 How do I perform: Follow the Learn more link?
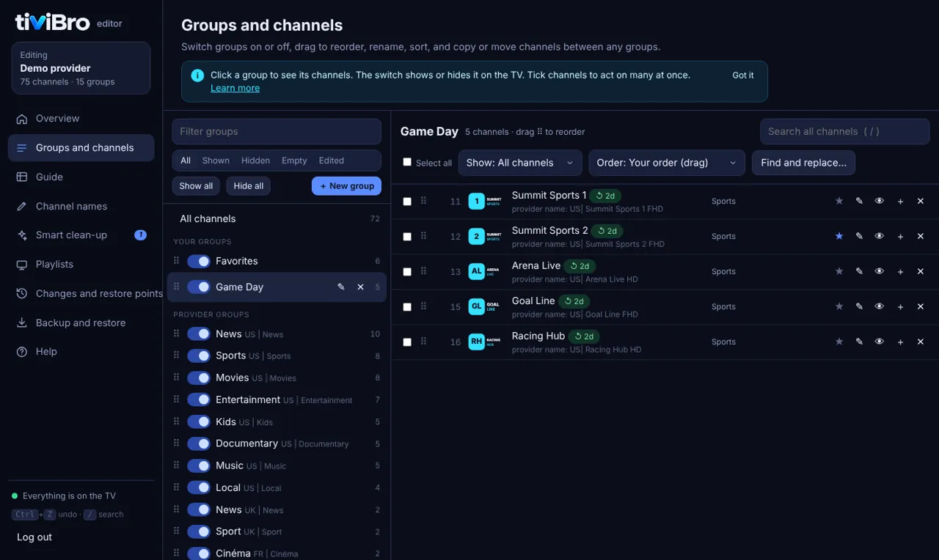(x=235, y=88)
